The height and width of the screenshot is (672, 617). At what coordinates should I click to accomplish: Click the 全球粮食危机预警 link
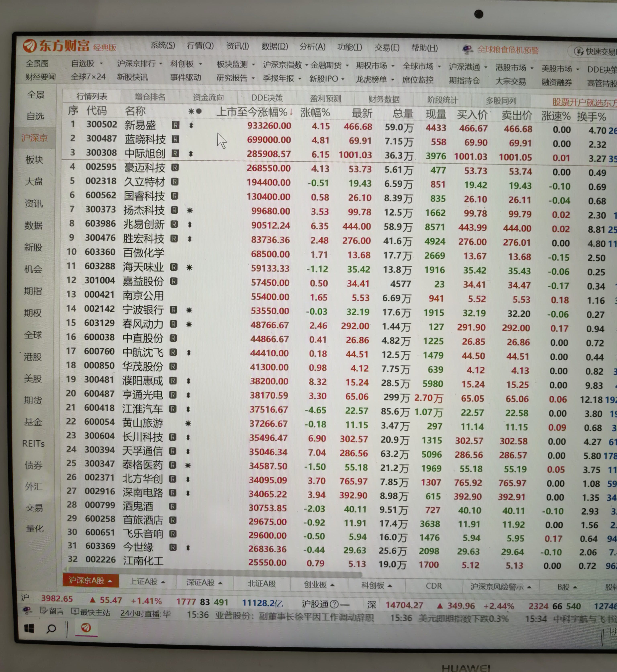[x=508, y=50]
